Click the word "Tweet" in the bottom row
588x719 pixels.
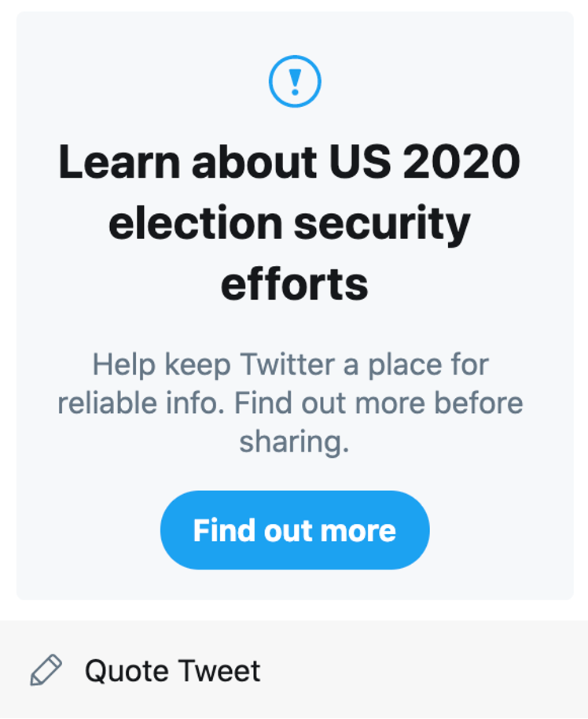tap(218, 671)
